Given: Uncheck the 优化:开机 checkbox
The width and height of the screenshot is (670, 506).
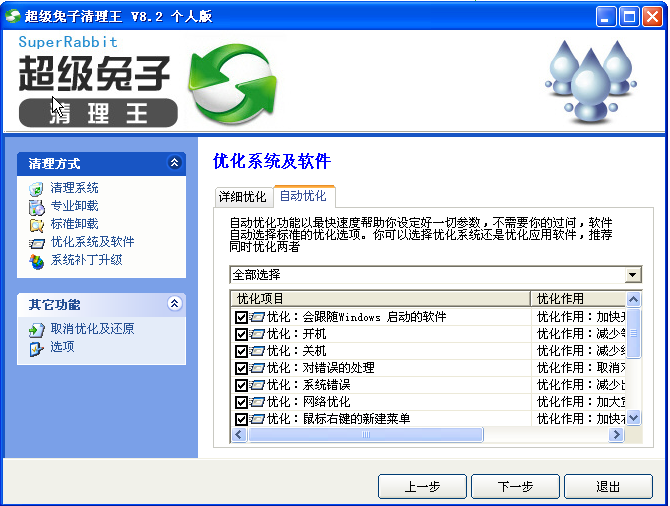Looking at the screenshot, I should (x=241, y=334).
